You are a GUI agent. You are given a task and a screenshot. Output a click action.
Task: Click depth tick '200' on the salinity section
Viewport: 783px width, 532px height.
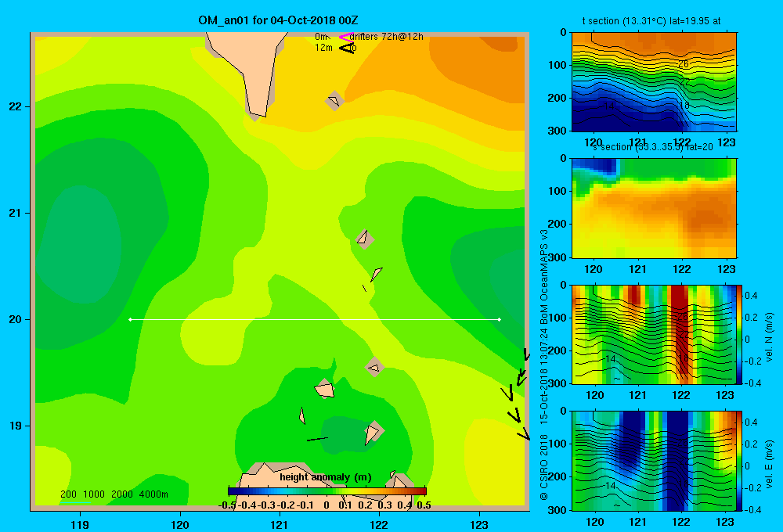(x=558, y=224)
